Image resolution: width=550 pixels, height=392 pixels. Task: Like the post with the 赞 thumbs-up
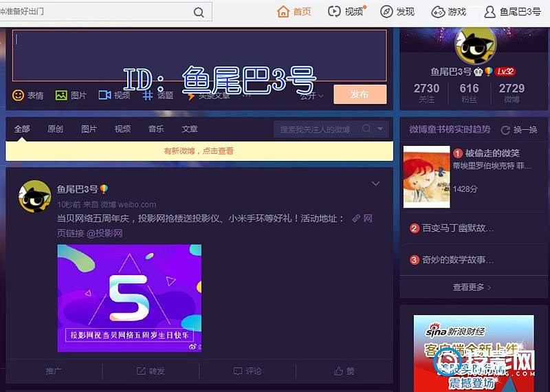click(344, 371)
